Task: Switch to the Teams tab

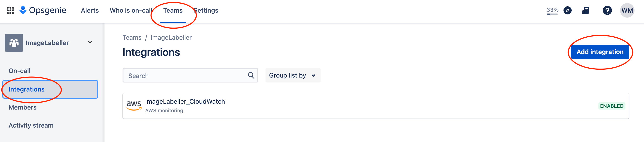Action: click(x=173, y=10)
